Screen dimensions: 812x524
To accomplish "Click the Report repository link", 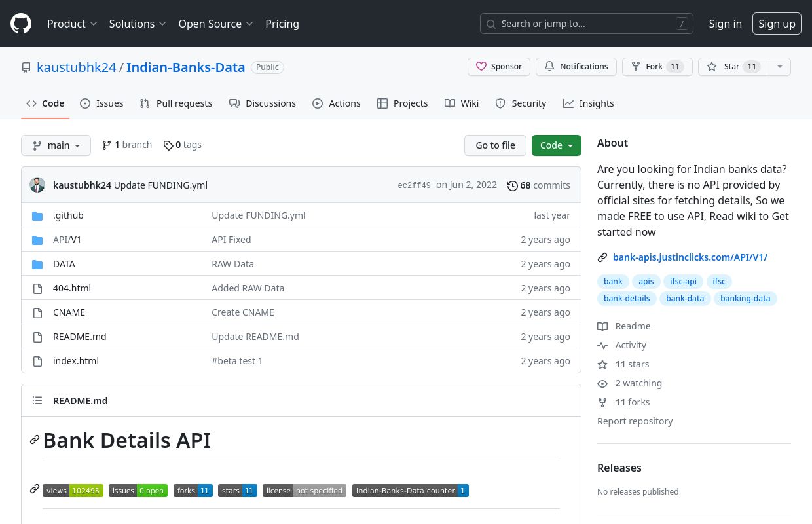I will [x=635, y=421].
